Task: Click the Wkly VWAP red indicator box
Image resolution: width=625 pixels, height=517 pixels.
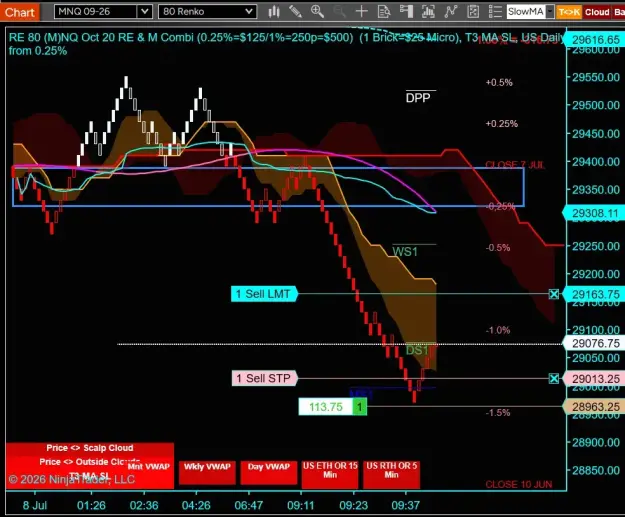Action: click(x=207, y=472)
